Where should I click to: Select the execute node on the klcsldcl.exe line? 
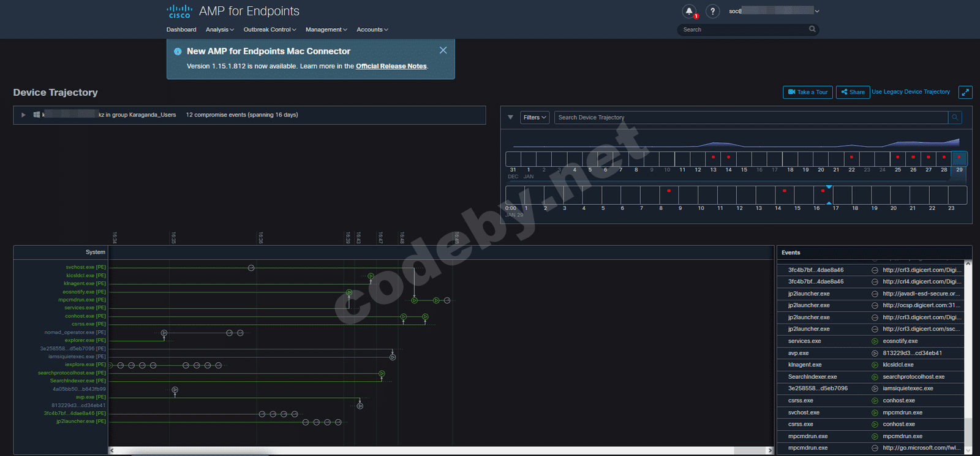[x=371, y=276]
